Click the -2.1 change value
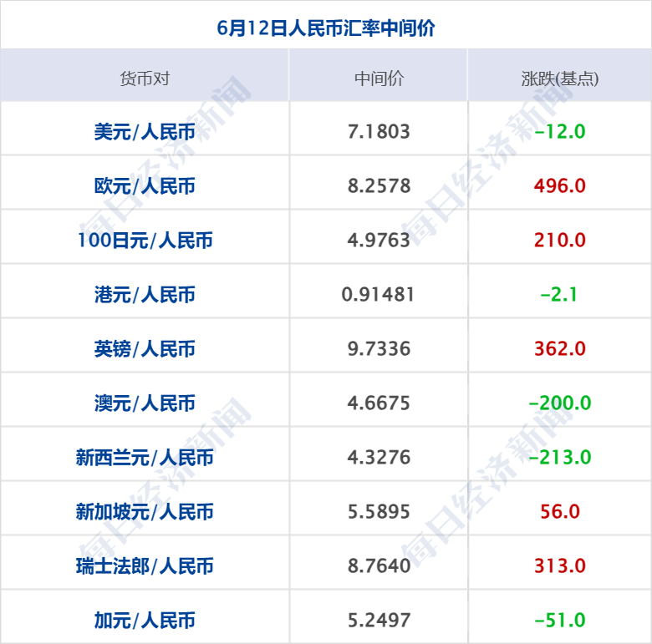The width and height of the screenshot is (652, 644). [559, 295]
